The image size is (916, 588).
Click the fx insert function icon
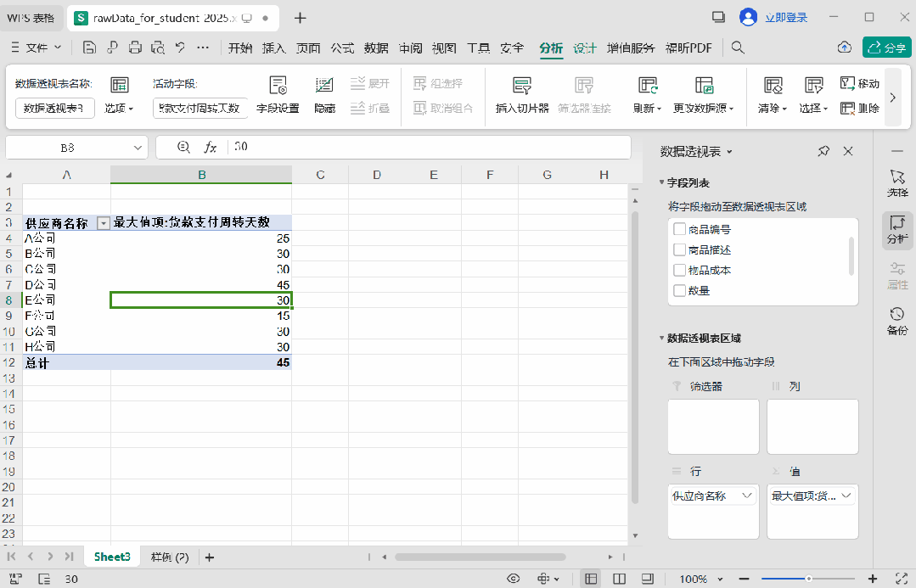pos(211,147)
